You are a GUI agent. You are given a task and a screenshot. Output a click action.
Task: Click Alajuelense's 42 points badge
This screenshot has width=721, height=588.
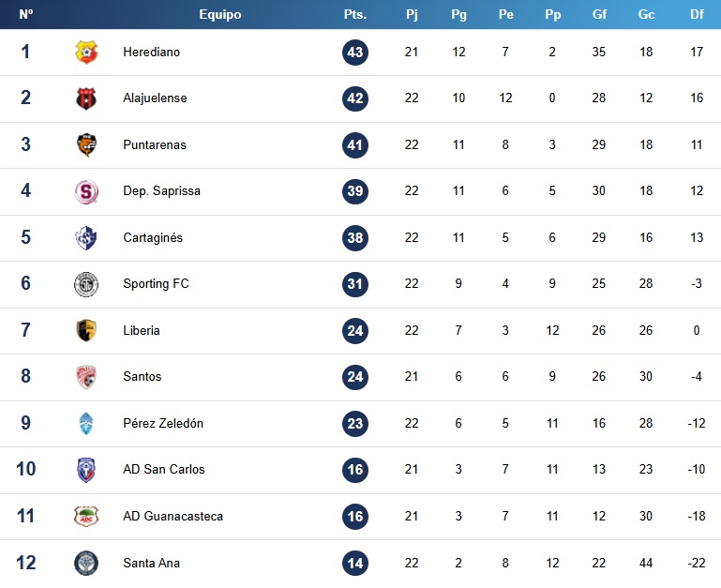[355, 98]
